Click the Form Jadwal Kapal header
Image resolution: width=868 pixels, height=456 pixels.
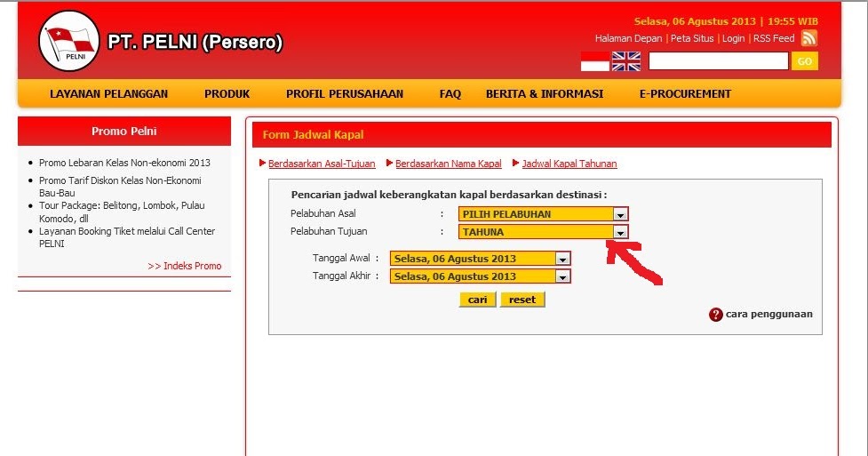[541, 134]
